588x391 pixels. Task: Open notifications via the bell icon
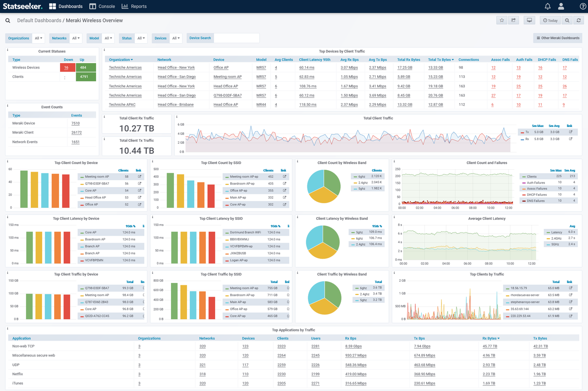548,6
